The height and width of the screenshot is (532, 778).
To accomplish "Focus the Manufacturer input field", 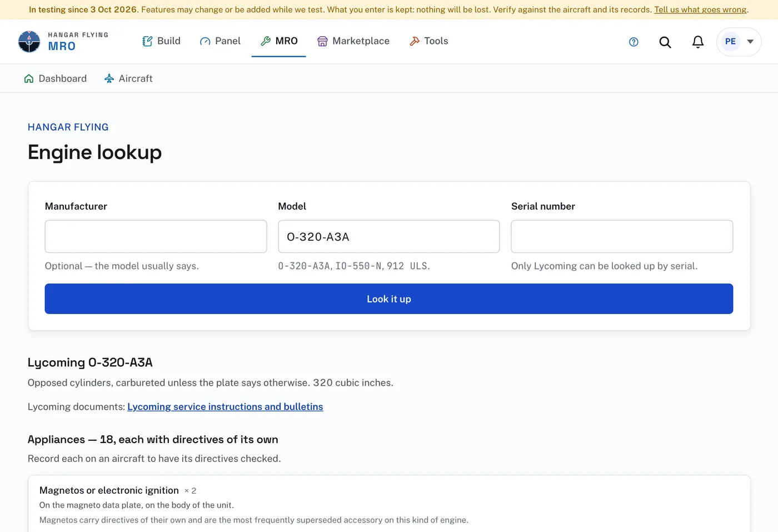I will [156, 237].
